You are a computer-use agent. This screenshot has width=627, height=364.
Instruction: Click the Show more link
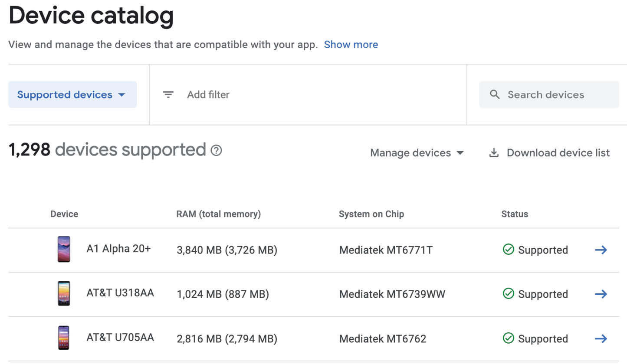coord(351,45)
